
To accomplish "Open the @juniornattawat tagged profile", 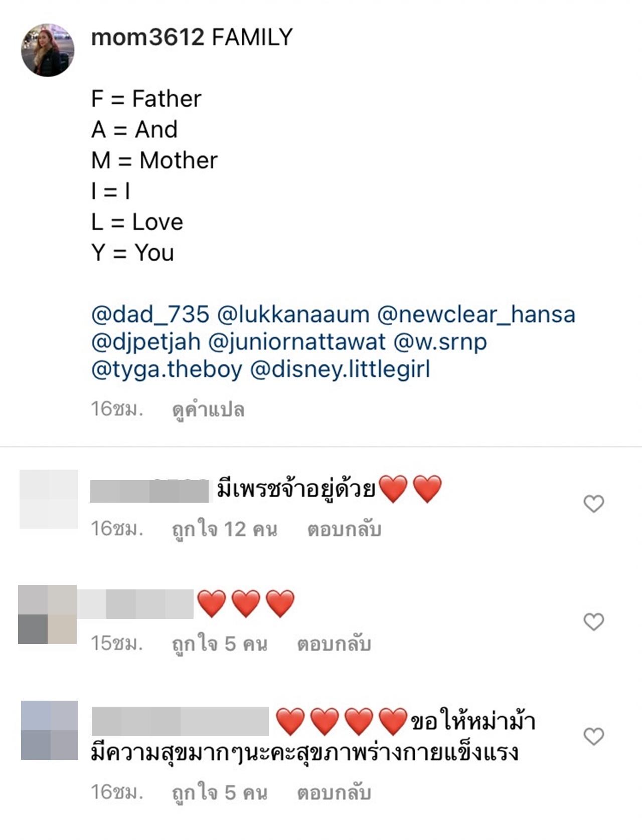I will [297, 342].
